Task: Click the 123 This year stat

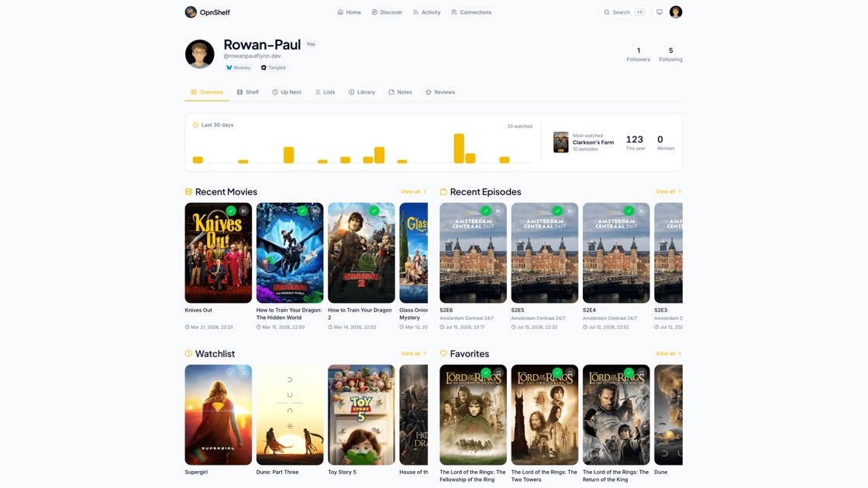Action: pos(635,143)
